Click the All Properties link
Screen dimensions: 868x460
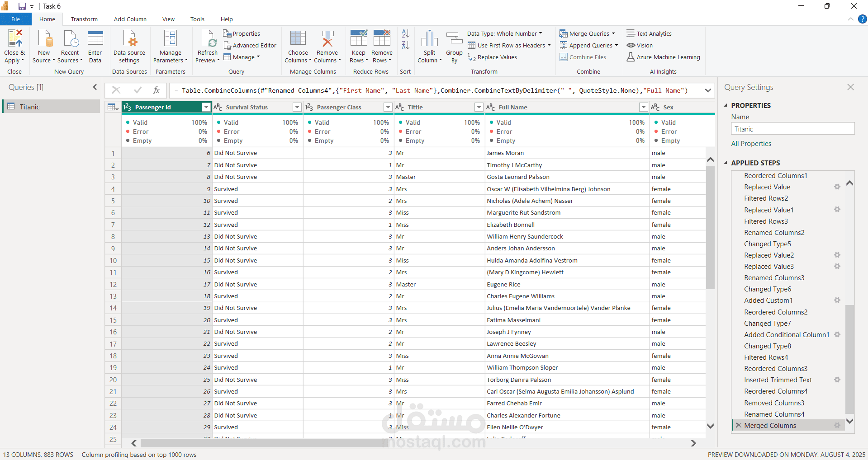pyautogui.click(x=751, y=144)
